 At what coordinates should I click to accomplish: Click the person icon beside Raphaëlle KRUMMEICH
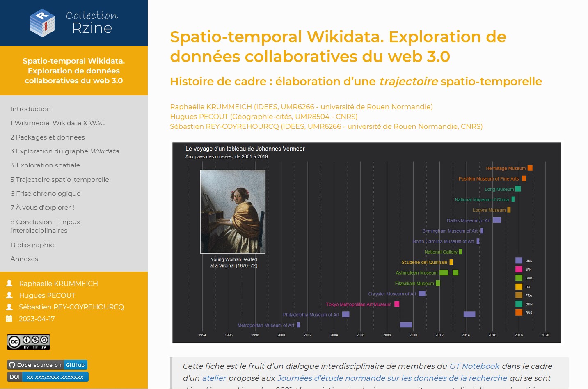coord(9,283)
